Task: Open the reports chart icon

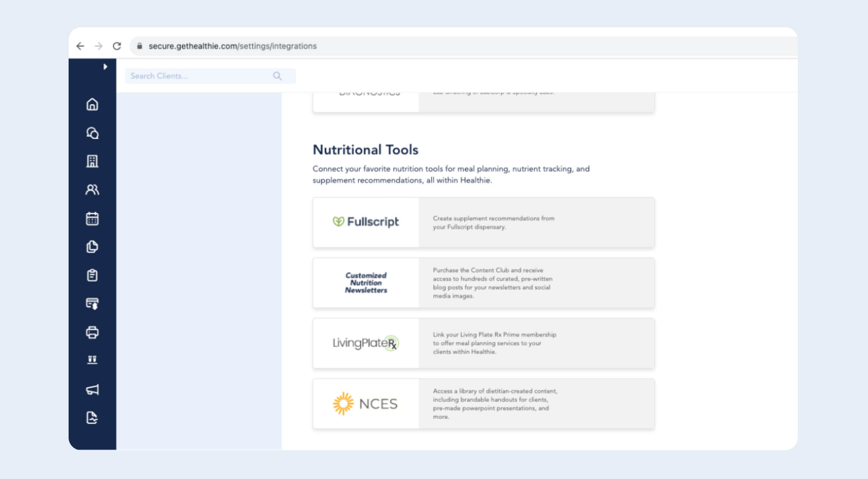Action: point(92,418)
